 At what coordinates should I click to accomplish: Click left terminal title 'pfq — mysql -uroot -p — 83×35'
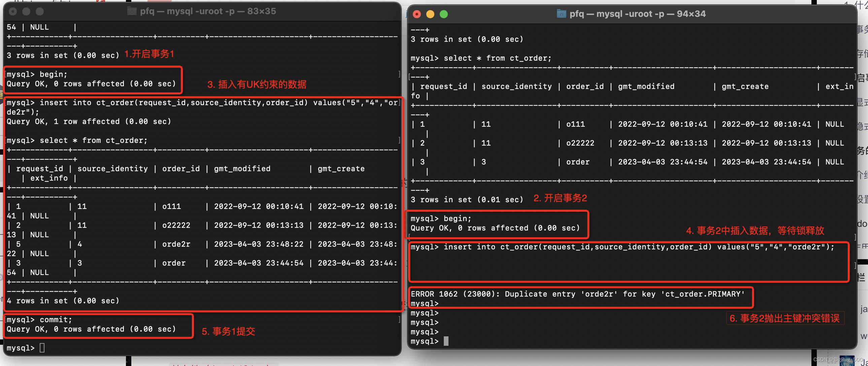[x=208, y=11]
